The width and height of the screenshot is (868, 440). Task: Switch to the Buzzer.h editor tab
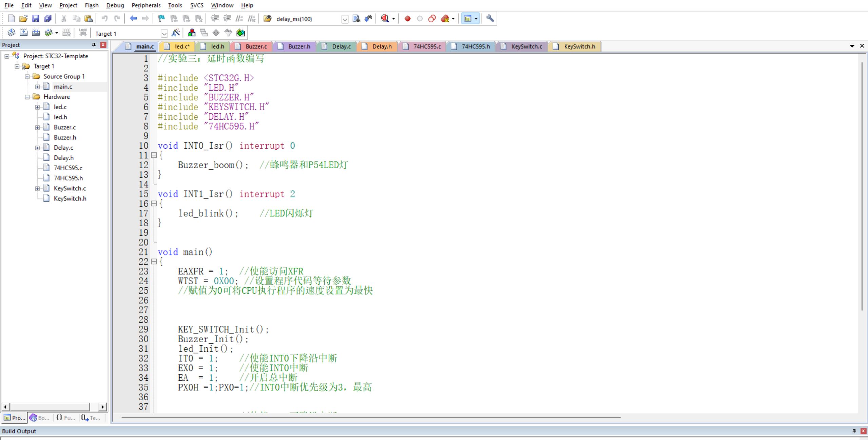(295, 46)
